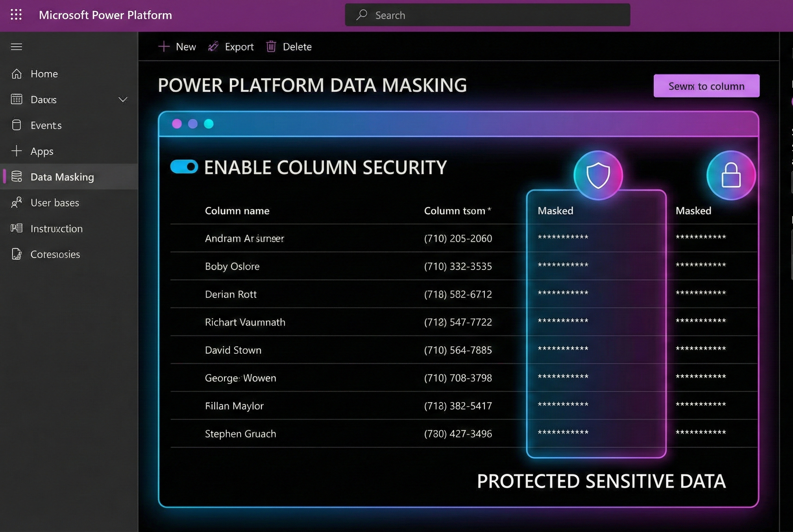This screenshot has height=532, width=793.
Task: Click the Events cylinder icon
Action: (x=16, y=125)
